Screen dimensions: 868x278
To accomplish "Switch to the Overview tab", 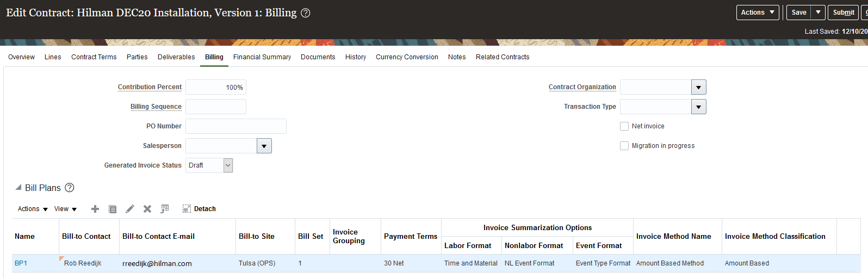I will pyautogui.click(x=21, y=57).
